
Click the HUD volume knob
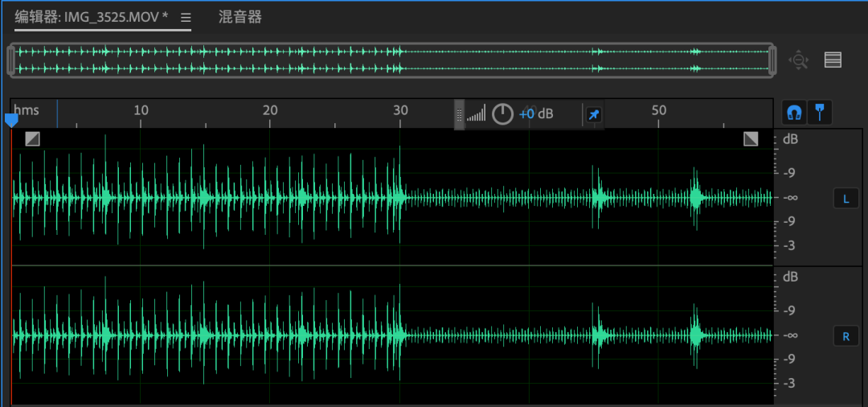[x=502, y=114]
